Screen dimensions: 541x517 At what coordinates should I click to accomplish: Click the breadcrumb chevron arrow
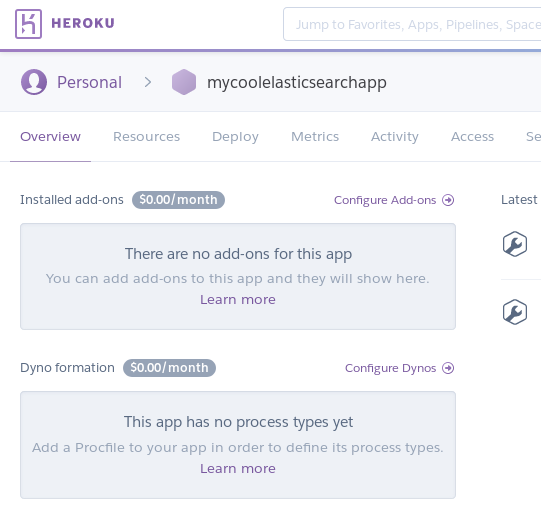click(x=148, y=82)
